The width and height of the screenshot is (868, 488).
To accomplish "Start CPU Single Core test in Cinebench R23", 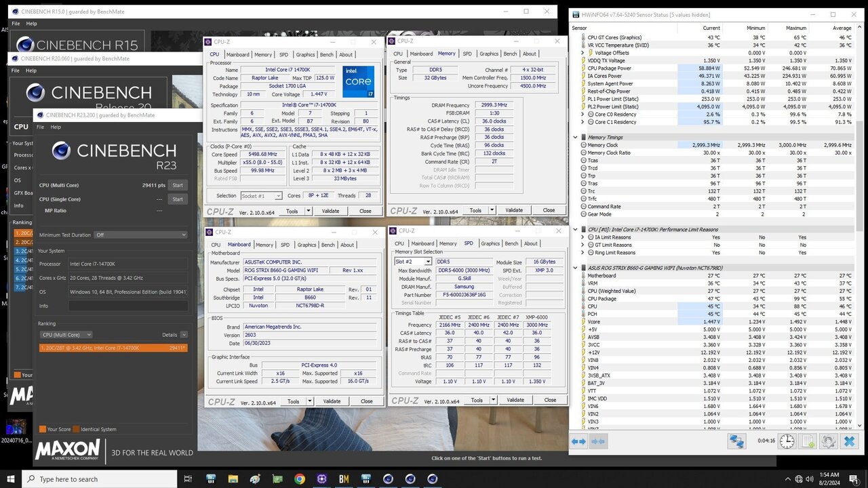I will (x=178, y=199).
